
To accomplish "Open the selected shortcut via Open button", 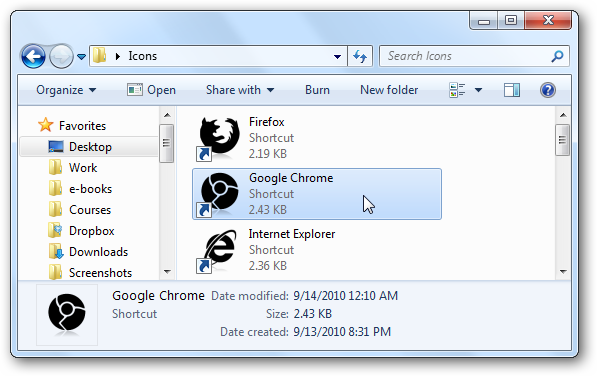I will [151, 90].
